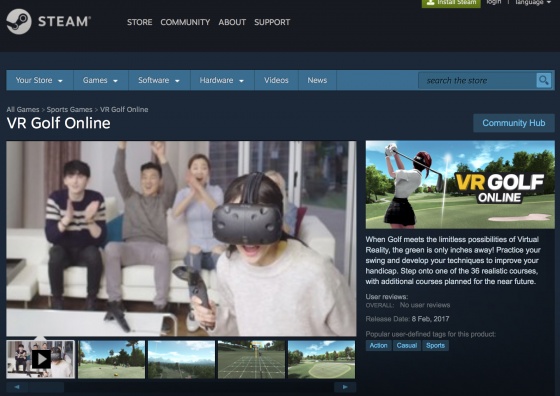Open the language selector at top

point(533,2)
